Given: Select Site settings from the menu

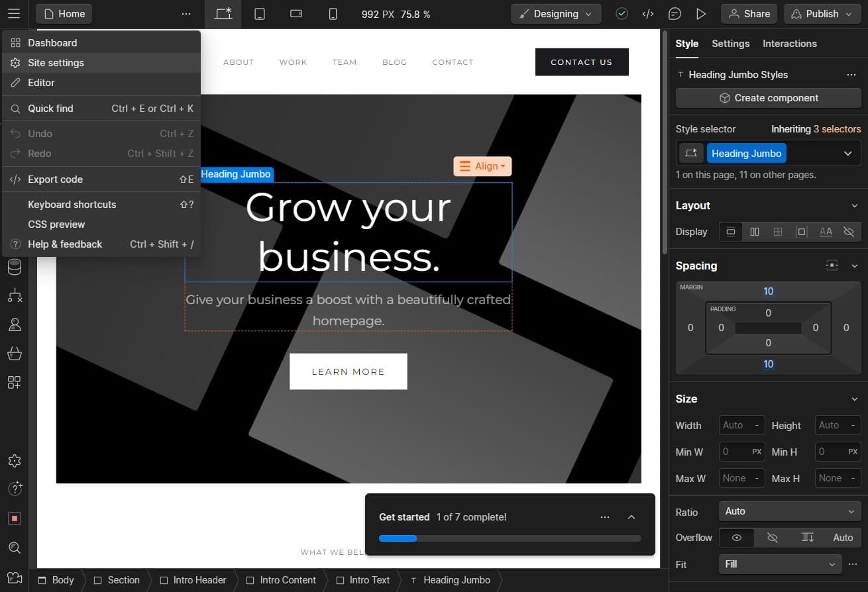Looking at the screenshot, I should tap(56, 63).
